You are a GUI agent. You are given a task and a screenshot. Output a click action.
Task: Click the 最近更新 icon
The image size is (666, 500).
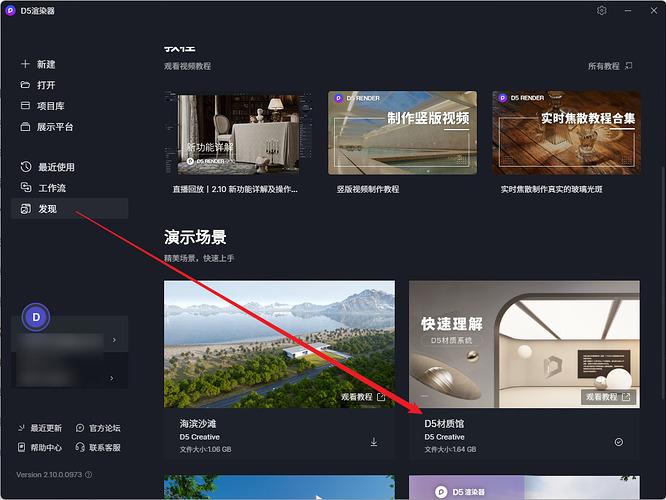pyautogui.click(x=21, y=428)
